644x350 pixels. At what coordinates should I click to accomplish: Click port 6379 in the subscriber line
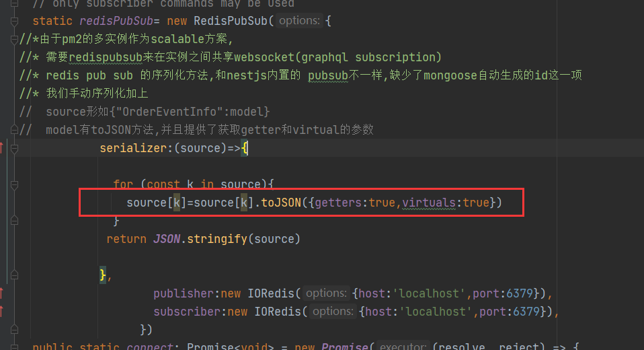coord(526,312)
